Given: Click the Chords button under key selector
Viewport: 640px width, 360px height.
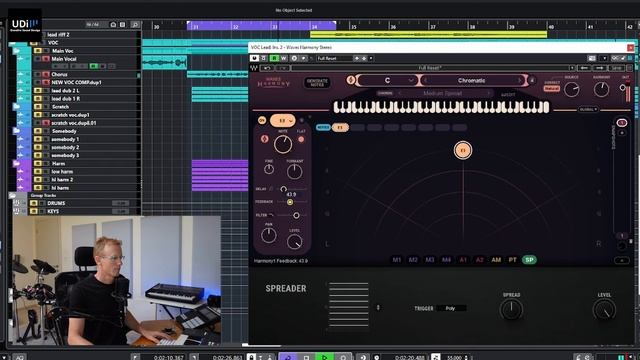Looking at the screenshot, I should tap(384, 93).
